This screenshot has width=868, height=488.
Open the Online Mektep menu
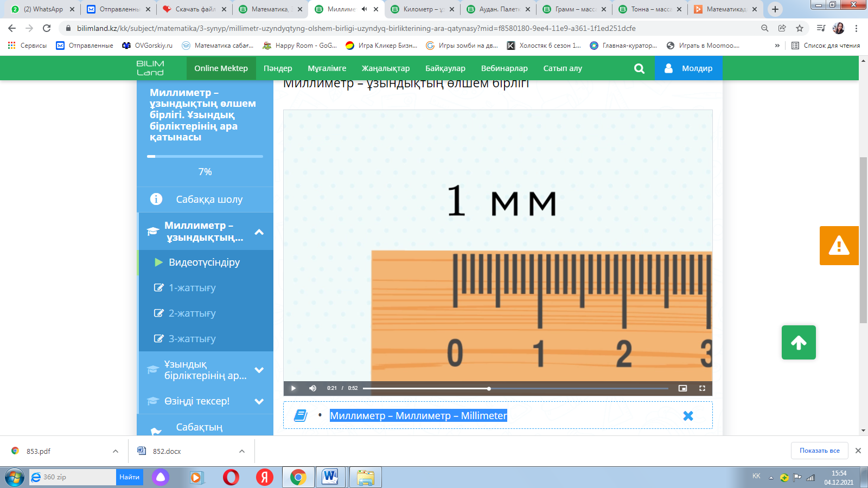click(x=221, y=68)
